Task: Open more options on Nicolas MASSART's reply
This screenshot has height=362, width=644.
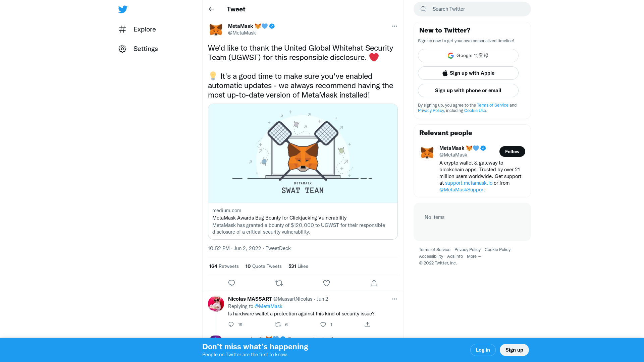Action: (x=394, y=299)
